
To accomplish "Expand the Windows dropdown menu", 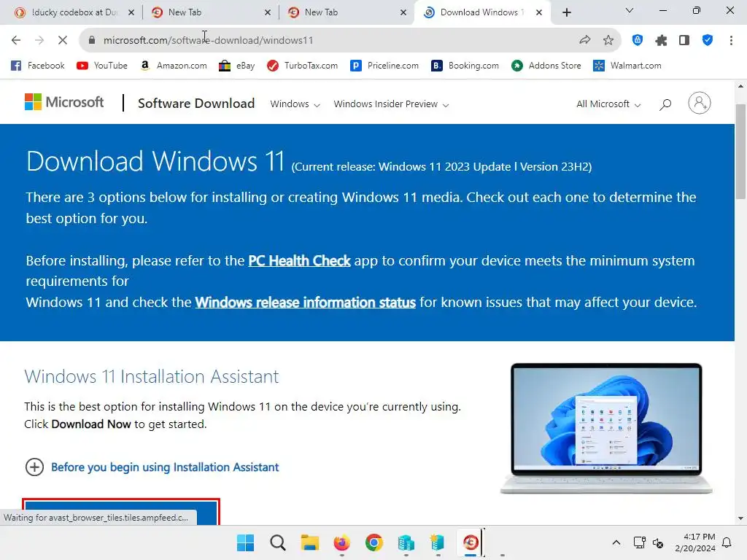I will 295,104.
